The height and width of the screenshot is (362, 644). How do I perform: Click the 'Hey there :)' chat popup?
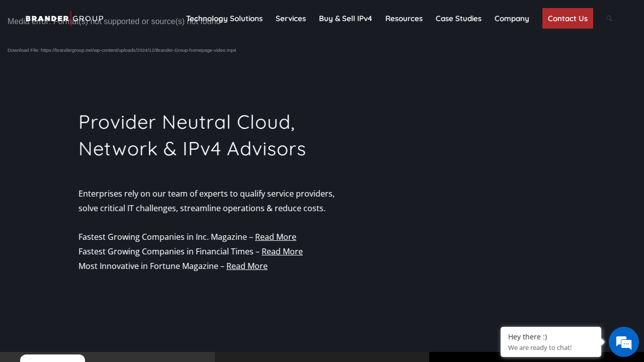click(x=551, y=342)
